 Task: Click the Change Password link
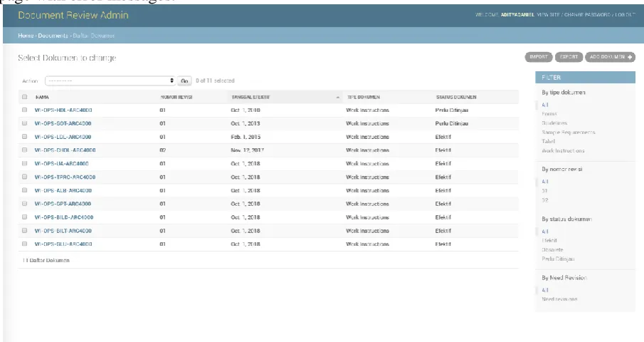[587, 15]
